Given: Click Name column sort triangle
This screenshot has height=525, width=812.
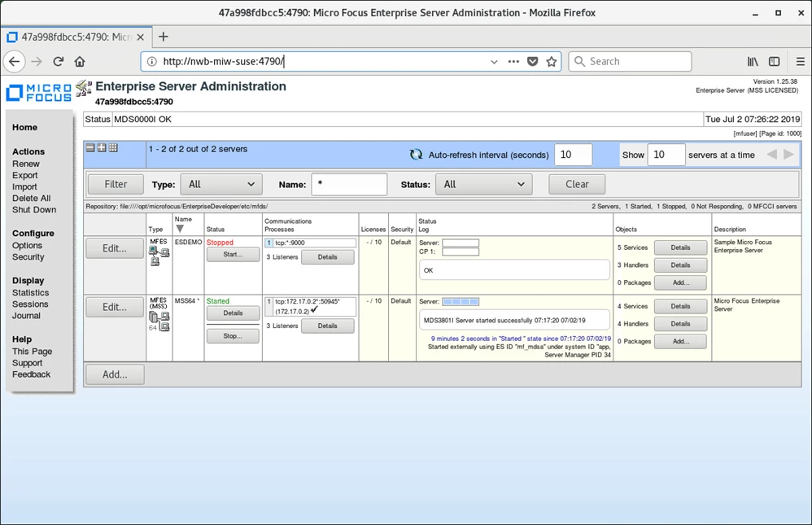Looking at the screenshot, I should [x=180, y=229].
